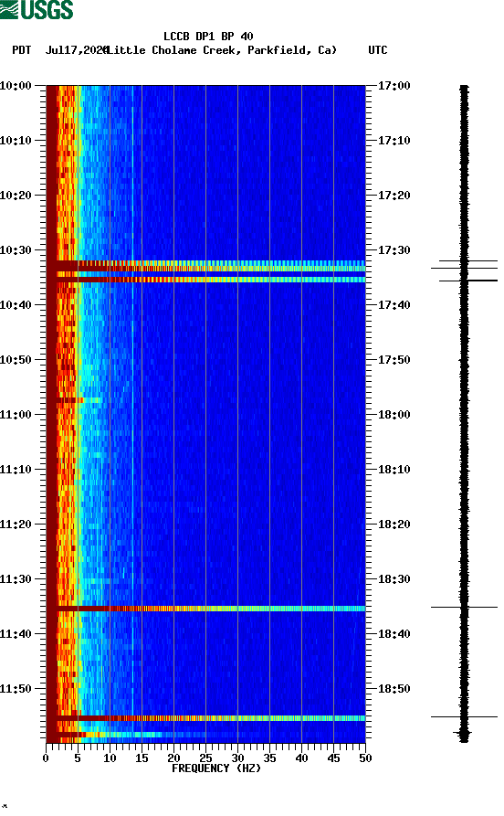Click the '18:10' UTC time label
Viewport: 504px width, 816px height.
click(x=394, y=470)
